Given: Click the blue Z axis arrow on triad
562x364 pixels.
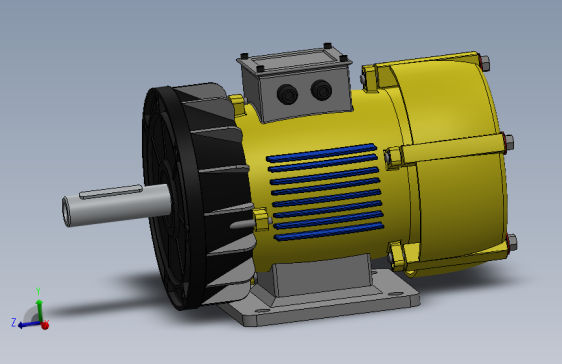Looking at the screenshot, I should coord(28,325).
